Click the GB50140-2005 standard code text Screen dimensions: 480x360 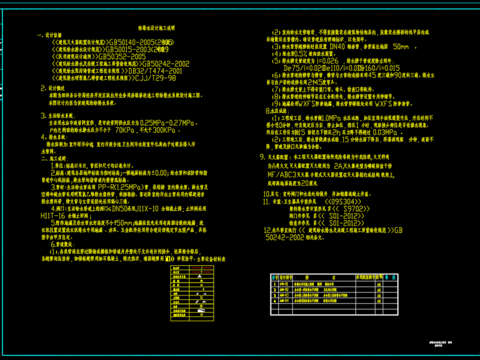click(132, 42)
